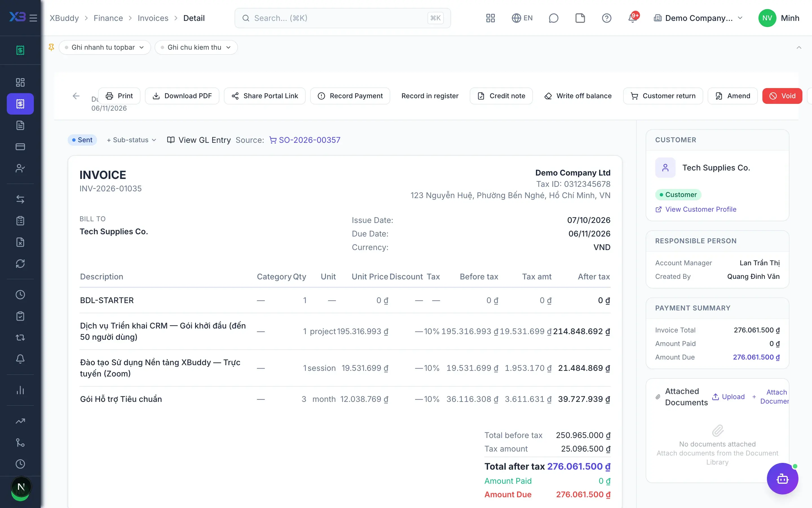Open the Minh user profile menu
This screenshot has height=508, width=812.
point(779,18)
